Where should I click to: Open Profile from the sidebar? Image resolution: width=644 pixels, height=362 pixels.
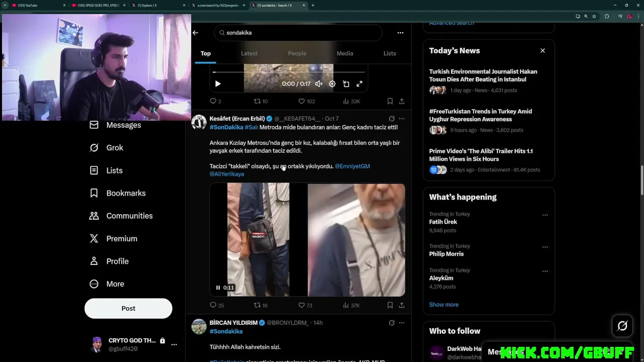(x=109, y=261)
